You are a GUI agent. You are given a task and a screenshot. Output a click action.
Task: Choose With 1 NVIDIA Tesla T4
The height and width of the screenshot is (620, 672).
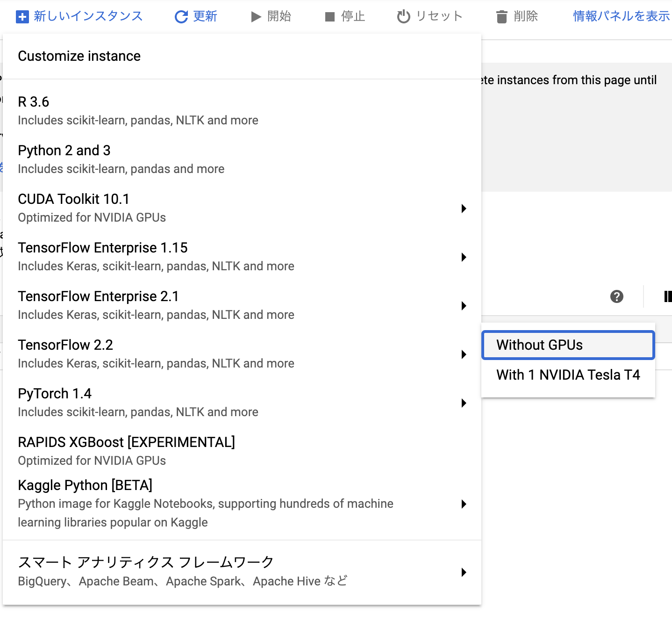(x=568, y=375)
